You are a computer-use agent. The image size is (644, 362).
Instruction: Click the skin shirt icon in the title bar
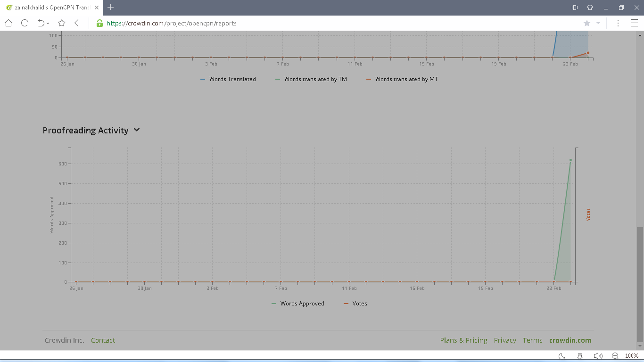pos(590,8)
